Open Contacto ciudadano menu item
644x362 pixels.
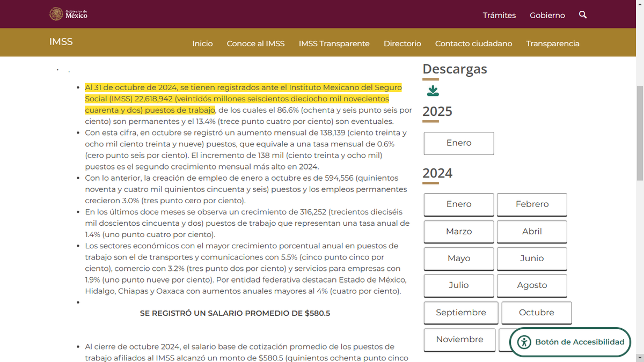tap(473, 43)
